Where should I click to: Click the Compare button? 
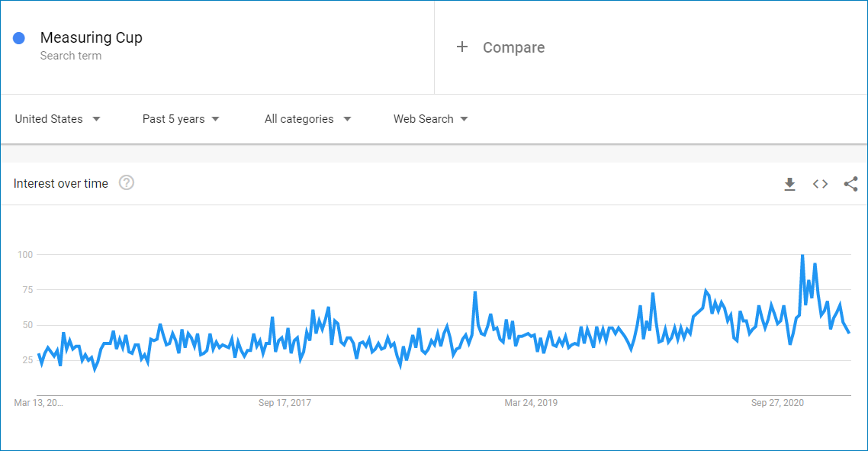[x=513, y=47]
